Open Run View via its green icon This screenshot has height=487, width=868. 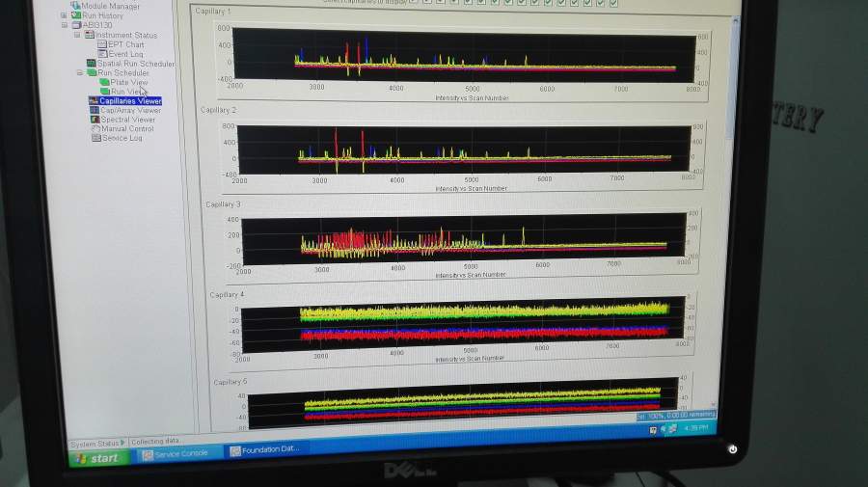click(x=104, y=92)
